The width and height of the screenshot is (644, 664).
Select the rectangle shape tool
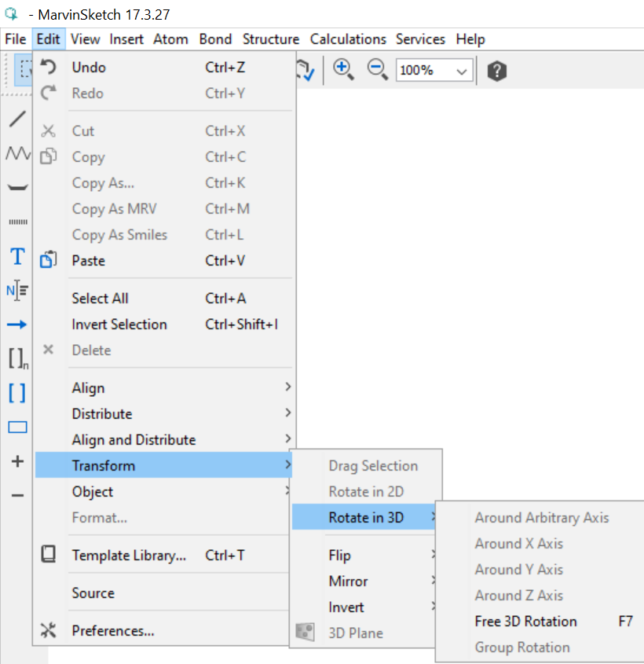point(17,427)
